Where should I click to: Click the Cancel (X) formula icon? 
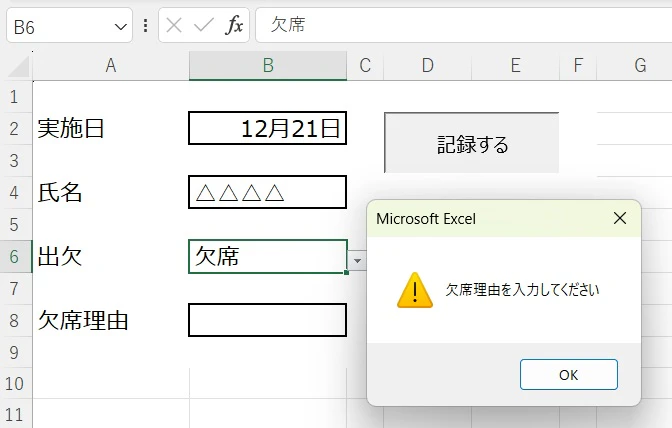(x=174, y=25)
